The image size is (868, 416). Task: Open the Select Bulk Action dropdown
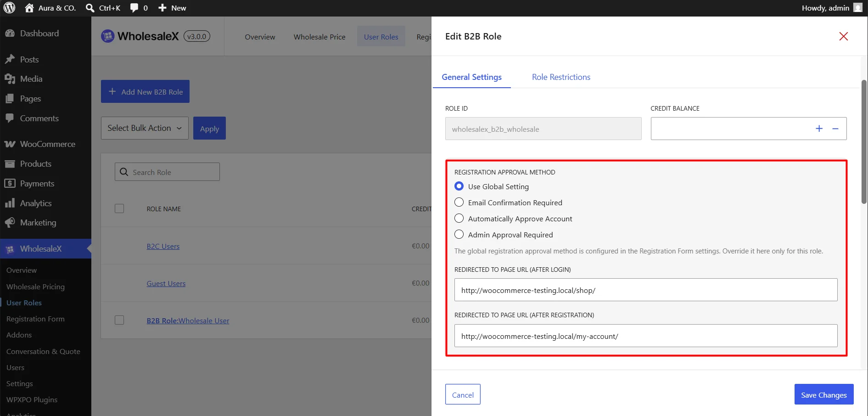pos(145,128)
